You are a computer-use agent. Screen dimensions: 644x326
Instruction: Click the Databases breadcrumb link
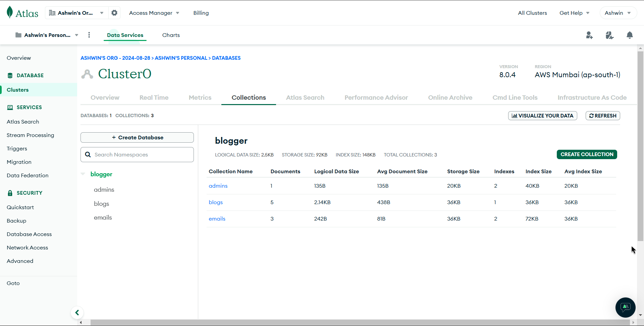[x=226, y=58]
